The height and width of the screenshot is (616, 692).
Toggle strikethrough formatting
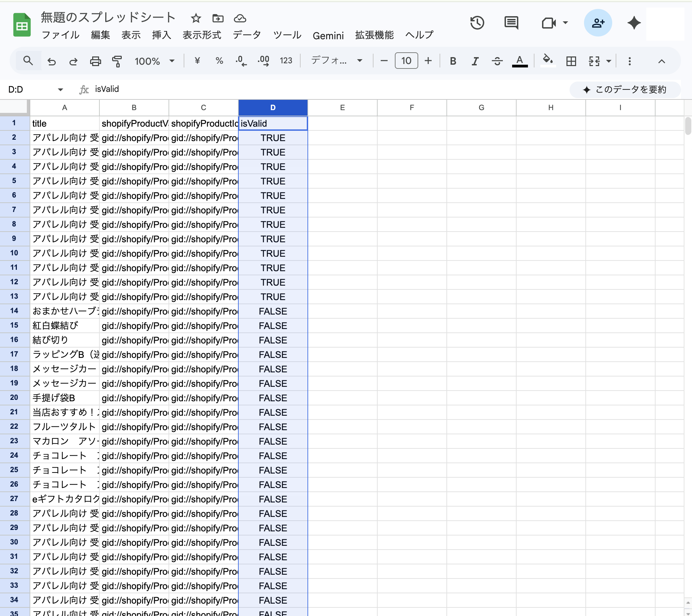coord(497,61)
